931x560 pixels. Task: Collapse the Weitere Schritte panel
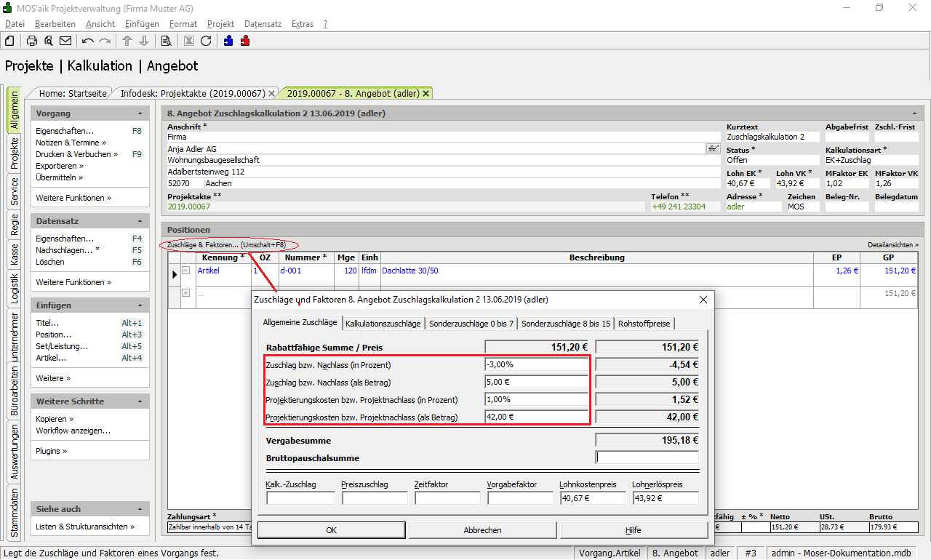(x=140, y=401)
